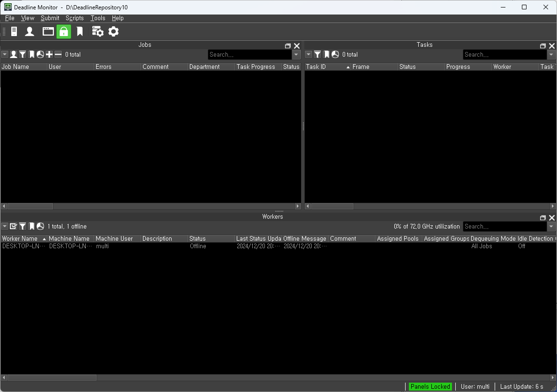Sort jobs by Errors column header
The height and width of the screenshot is (392, 557).
[x=117, y=67]
